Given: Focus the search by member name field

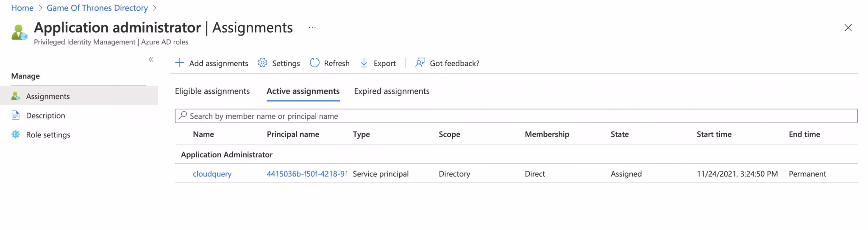Looking at the screenshot, I should [516, 116].
